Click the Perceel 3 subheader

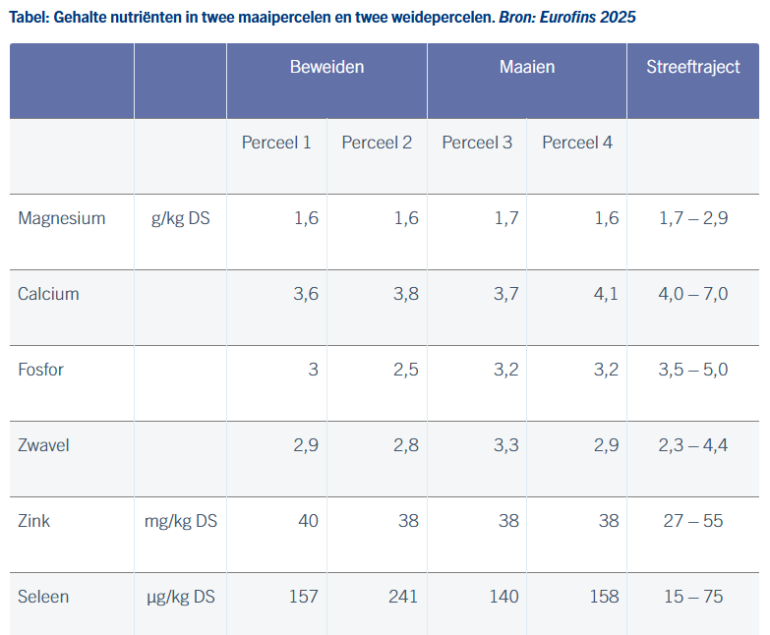[x=477, y=143]
